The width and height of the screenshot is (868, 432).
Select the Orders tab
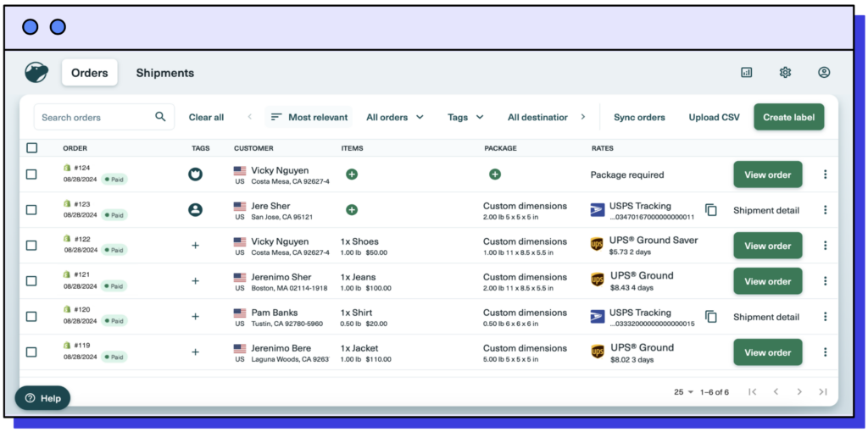(89, 73)
